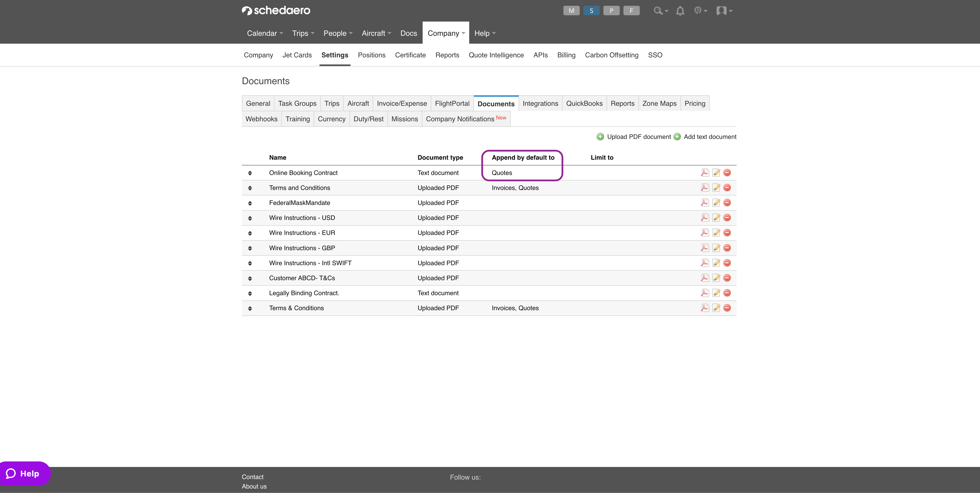This screenshot has width=980, height=493.
Task: Open the Contact footer link
Action: 253,477
